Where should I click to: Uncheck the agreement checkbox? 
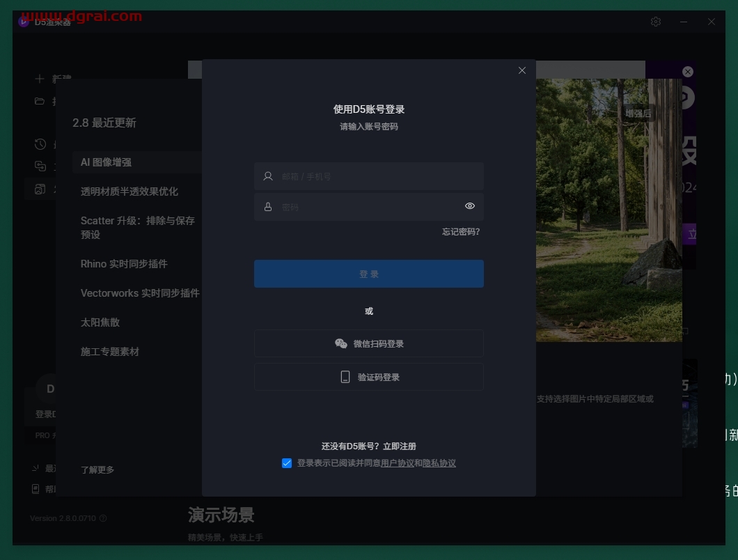[x=287, y=463]
